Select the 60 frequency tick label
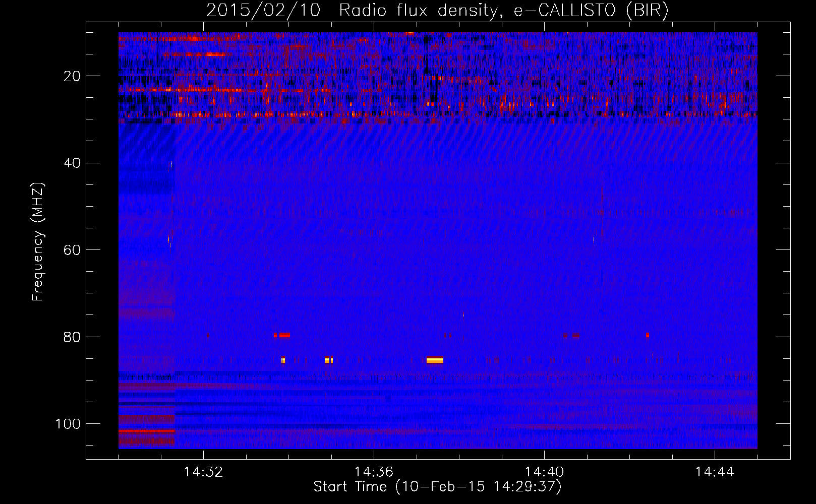This screenshot has height=504, width=816. [x=72, y=250]
